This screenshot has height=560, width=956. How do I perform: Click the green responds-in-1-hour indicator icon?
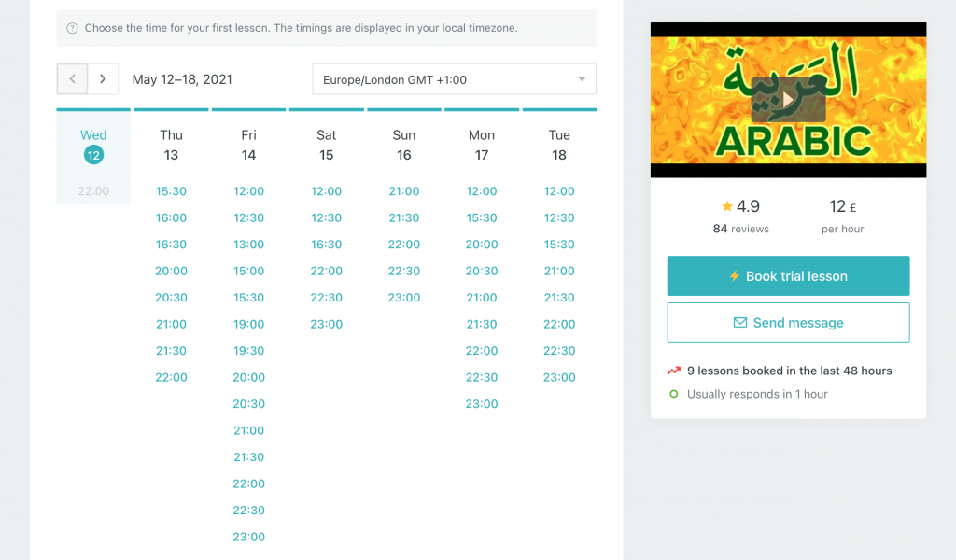tap(676, 393)
